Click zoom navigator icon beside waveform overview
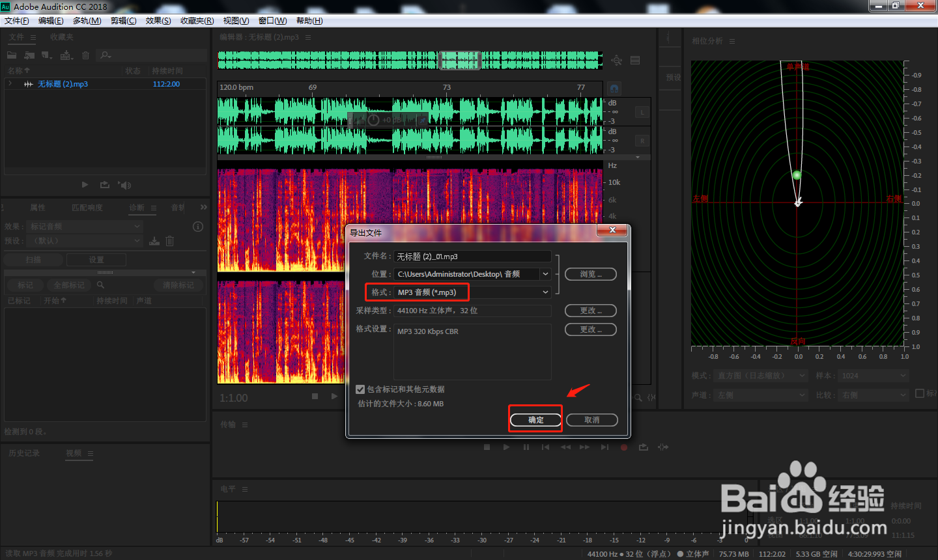The height and width of the screenshot is (560, 938). tap(617, 61)
